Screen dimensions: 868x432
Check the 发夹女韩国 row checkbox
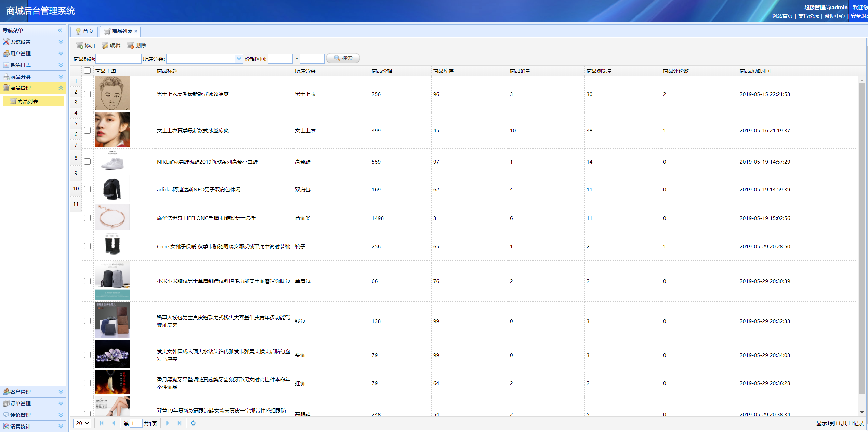tap(88, 355)
